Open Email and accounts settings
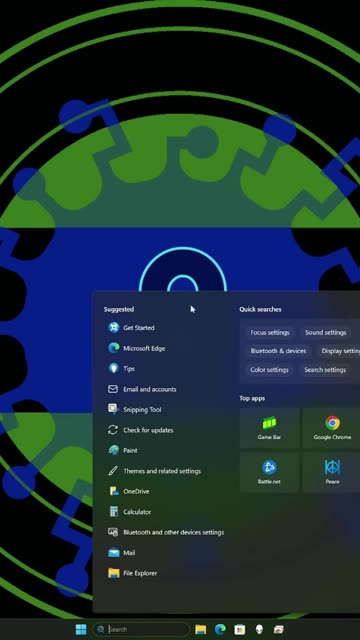 pyautogui.click(x=142, y=389)
